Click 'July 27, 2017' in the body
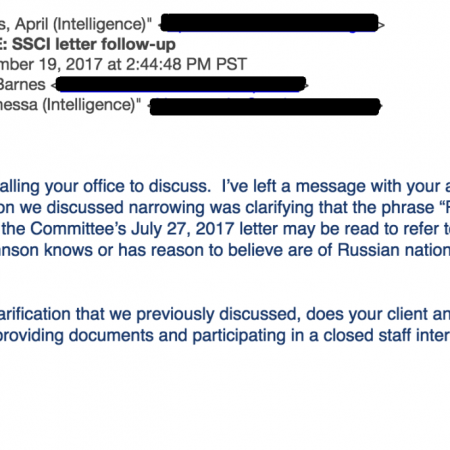Viewport: 450px width, 450px height. pyautogui.click(x=183, y=229)
